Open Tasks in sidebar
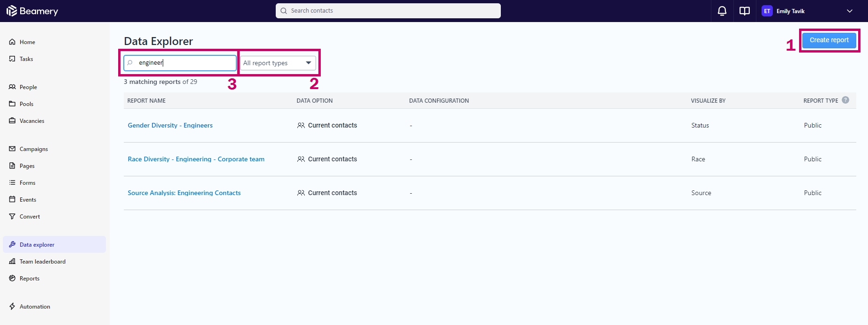Image resolution: width=868 pixels, height=325 pixels. pos(54,59)
